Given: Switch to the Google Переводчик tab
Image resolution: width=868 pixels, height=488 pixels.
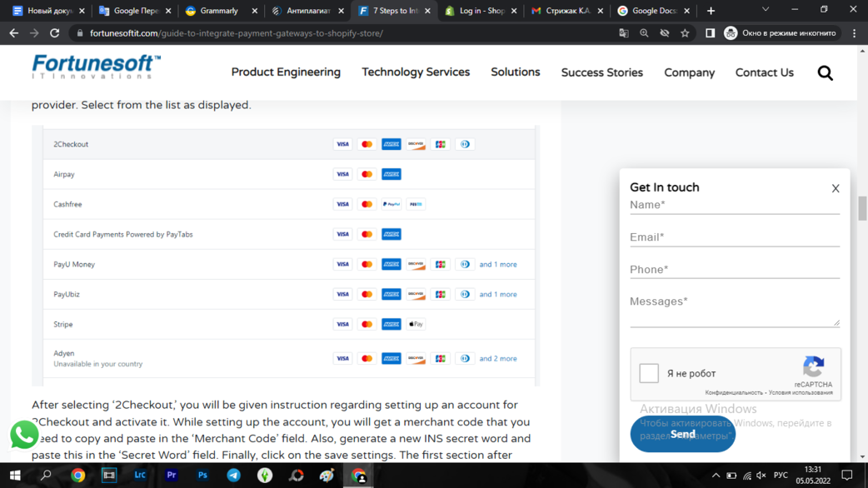Looking at the screenshot, I should pos(133,11).
